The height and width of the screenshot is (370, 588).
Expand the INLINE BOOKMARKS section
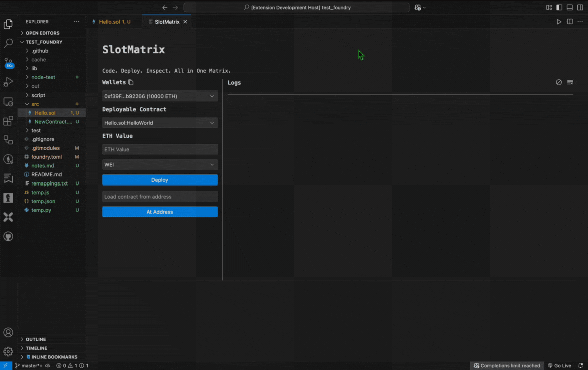(52, 357)
